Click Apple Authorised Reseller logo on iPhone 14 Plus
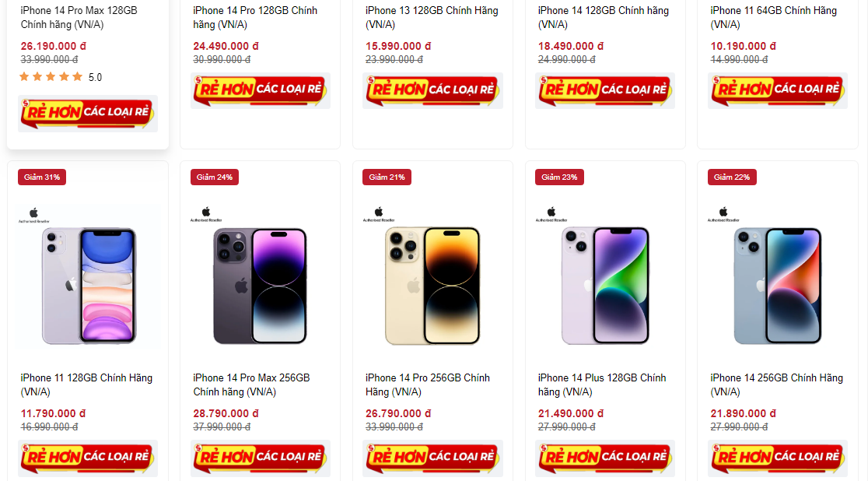Screen dimensions: 868x481 [551, 215]
